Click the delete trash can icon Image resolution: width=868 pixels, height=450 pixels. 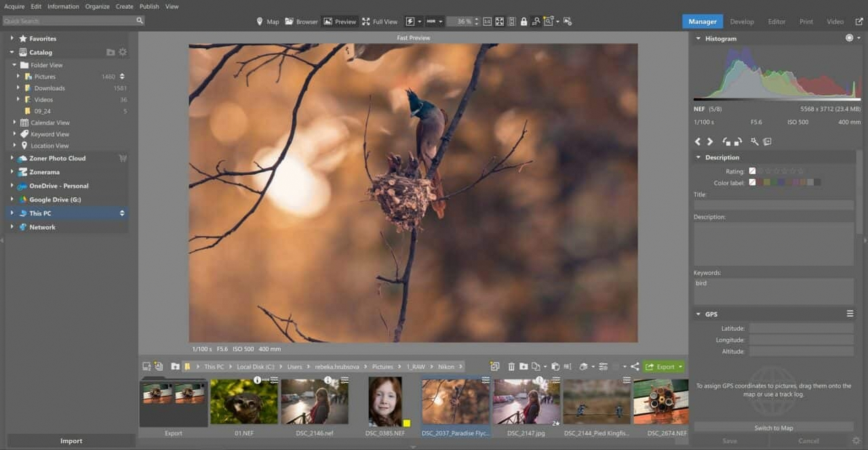[x=511, y=367]
